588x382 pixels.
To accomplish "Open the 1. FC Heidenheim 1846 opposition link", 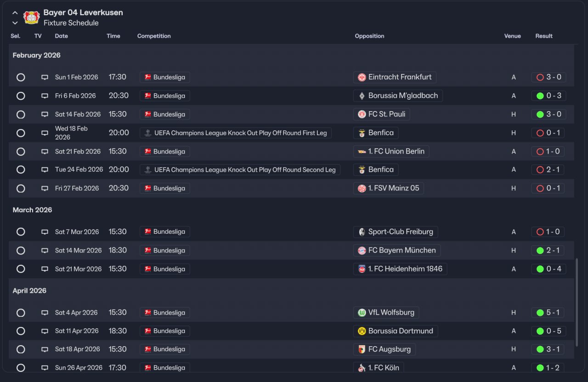I will coord(405,269).
